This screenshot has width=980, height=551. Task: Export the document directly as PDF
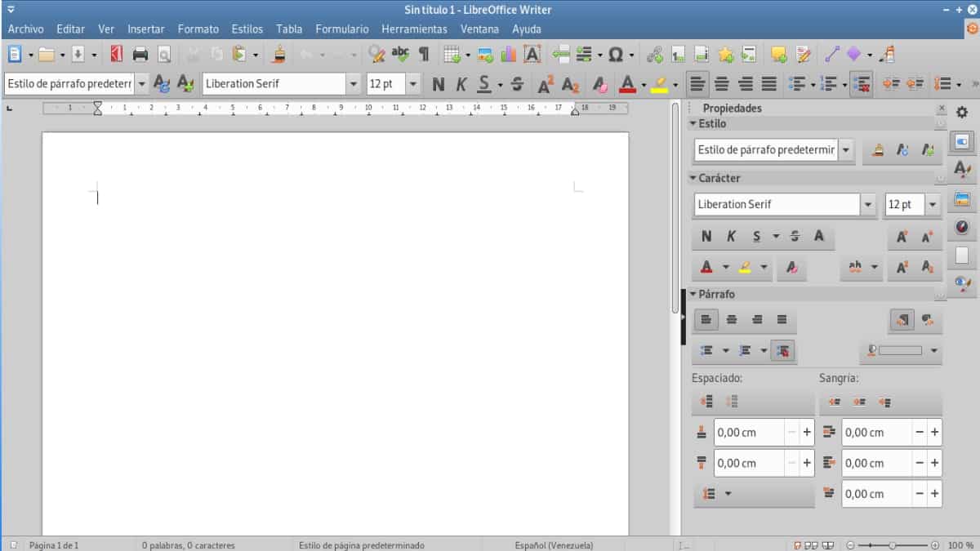coord(115,54)
